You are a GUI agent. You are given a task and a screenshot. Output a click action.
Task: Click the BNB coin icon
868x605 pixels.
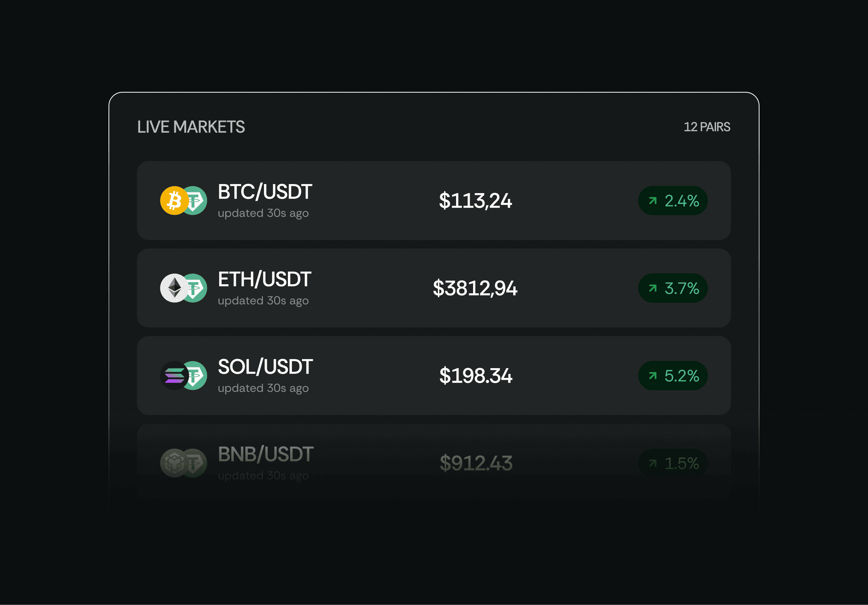click(175, 463)
